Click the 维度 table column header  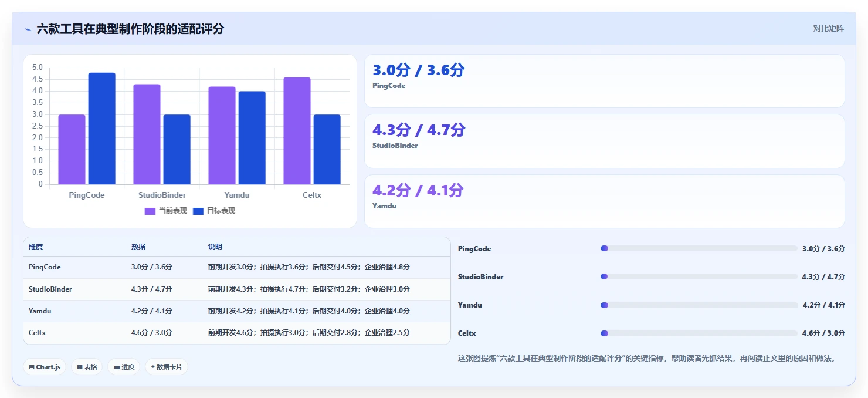(36, 247)
